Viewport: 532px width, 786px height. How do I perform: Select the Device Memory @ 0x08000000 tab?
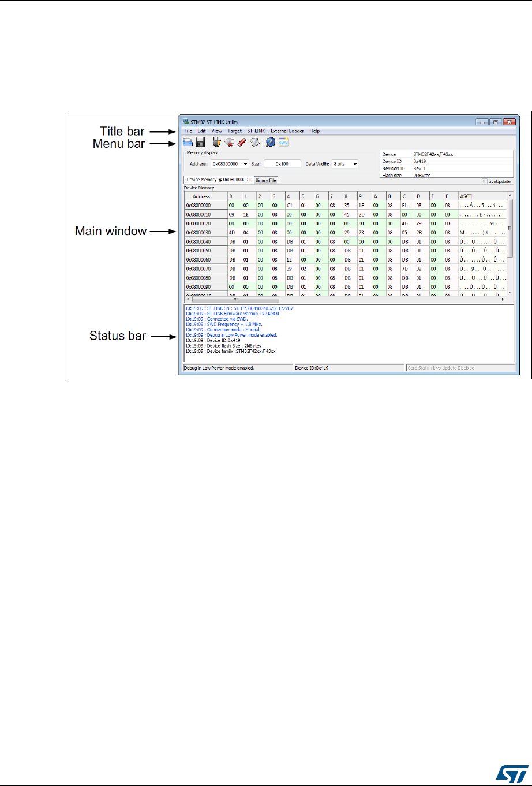click(x=219, y=180)
